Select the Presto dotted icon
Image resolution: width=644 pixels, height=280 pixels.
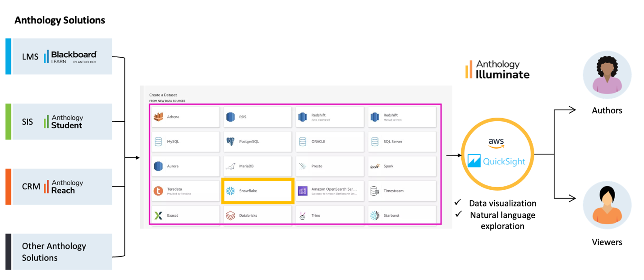click(x=303, y=166)
